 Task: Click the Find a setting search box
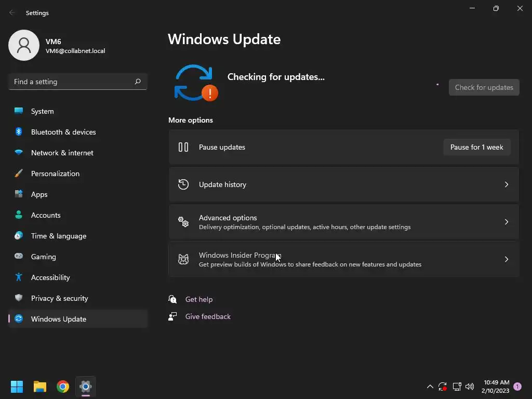[x=78, y=82]
